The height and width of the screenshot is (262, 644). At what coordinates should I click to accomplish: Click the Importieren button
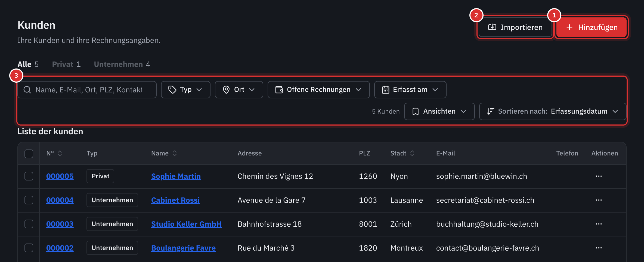[515, 27]
